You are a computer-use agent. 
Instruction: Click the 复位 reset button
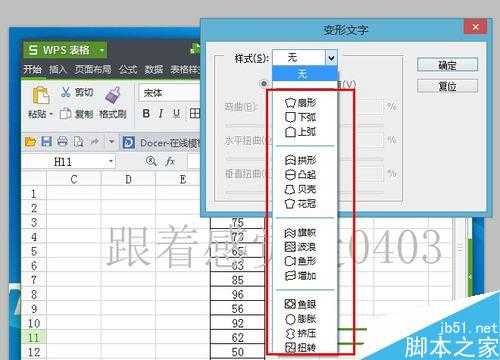click(447, 86)
